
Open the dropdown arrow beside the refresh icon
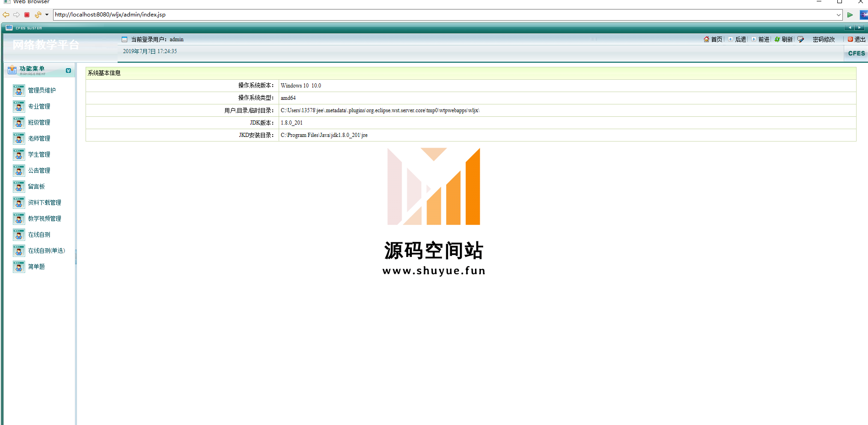coord(47,15)
